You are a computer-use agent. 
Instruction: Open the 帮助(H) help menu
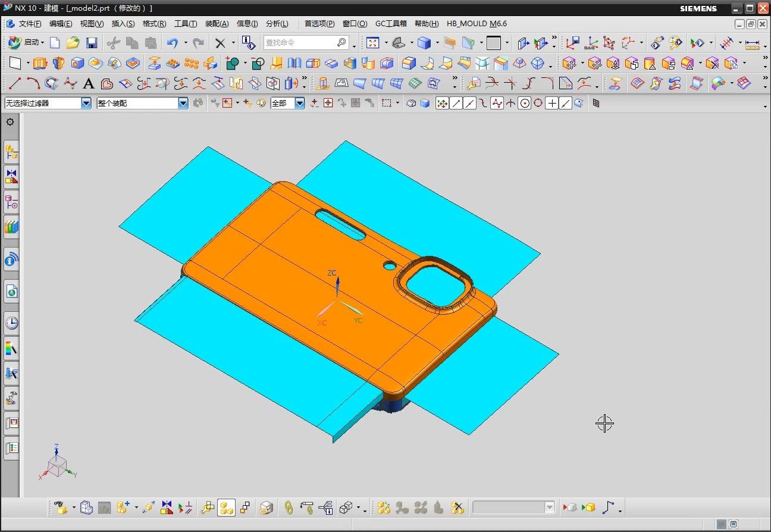tap(427, 24)
